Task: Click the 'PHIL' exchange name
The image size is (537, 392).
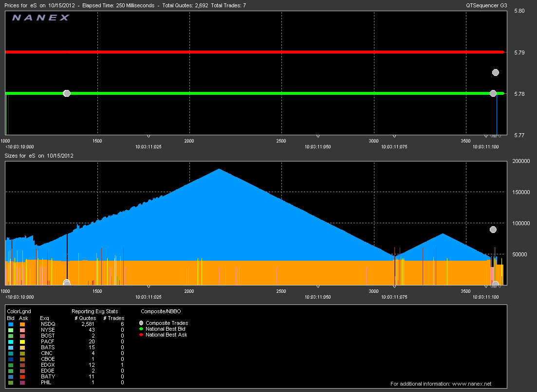Action: tap(46, 382)
